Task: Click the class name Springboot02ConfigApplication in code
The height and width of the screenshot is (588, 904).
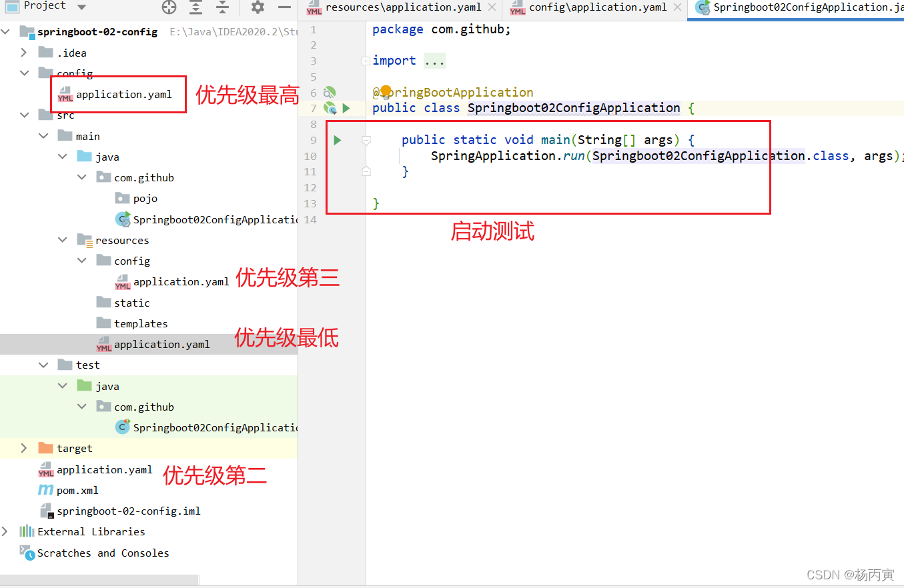Action: point(574,108)
